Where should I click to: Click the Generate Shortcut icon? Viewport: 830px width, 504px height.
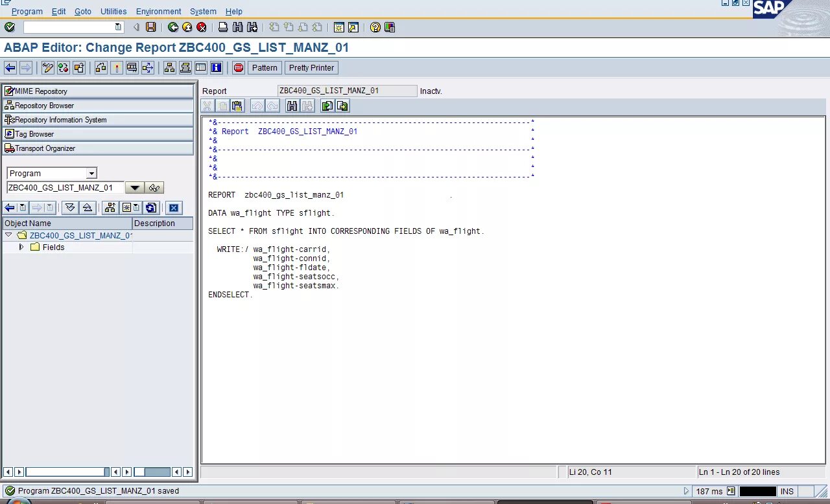click(x=353, y=27)
